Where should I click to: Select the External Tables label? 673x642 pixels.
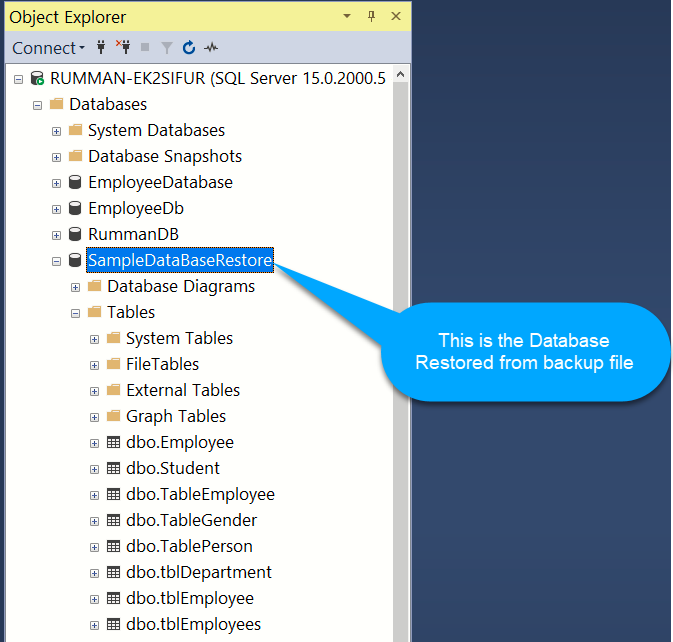[183, 390]
